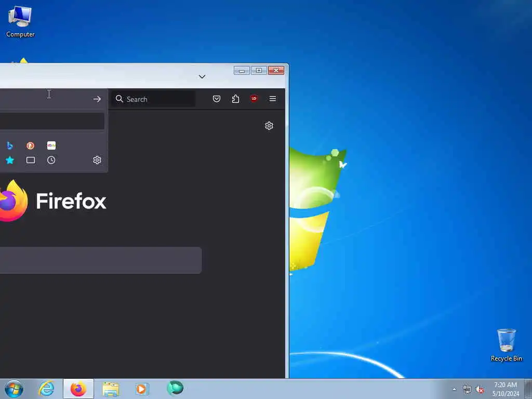Open the Firefox hamburger application menu
This screenshot has width=532, height=399.
point(272,99)
